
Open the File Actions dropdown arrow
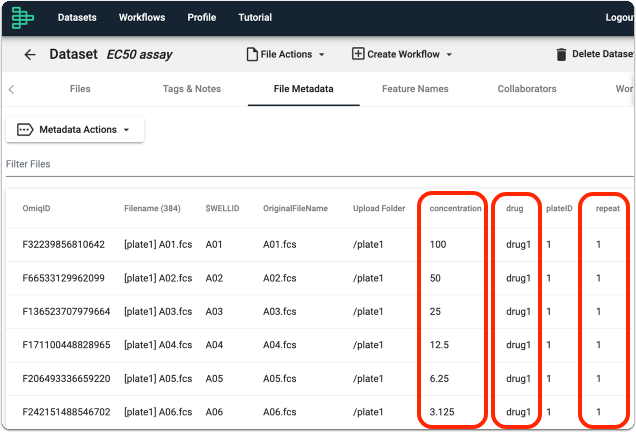322,54
